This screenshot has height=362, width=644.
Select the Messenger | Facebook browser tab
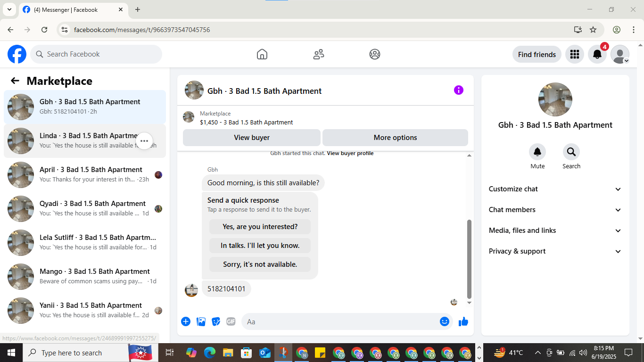point(74,9)
